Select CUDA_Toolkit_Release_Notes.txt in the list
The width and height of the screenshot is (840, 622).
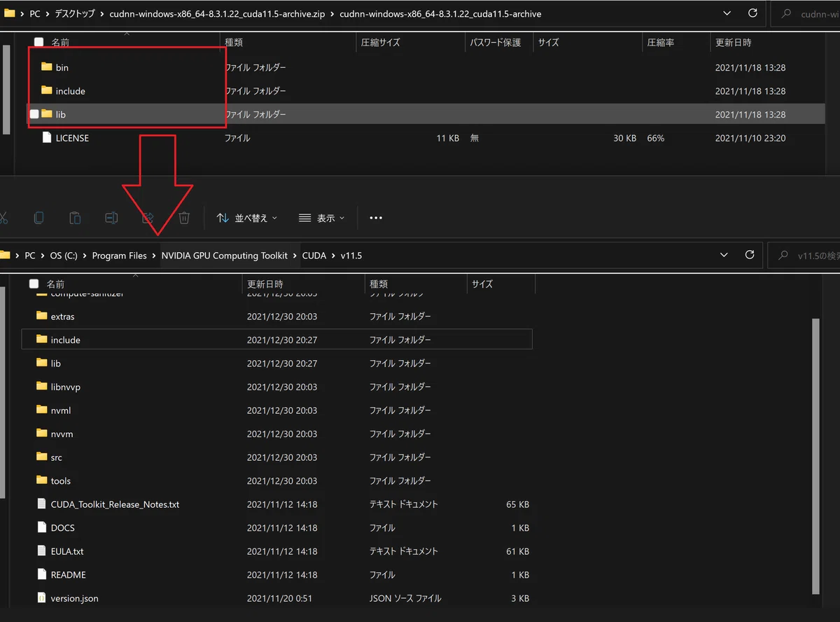115,504
